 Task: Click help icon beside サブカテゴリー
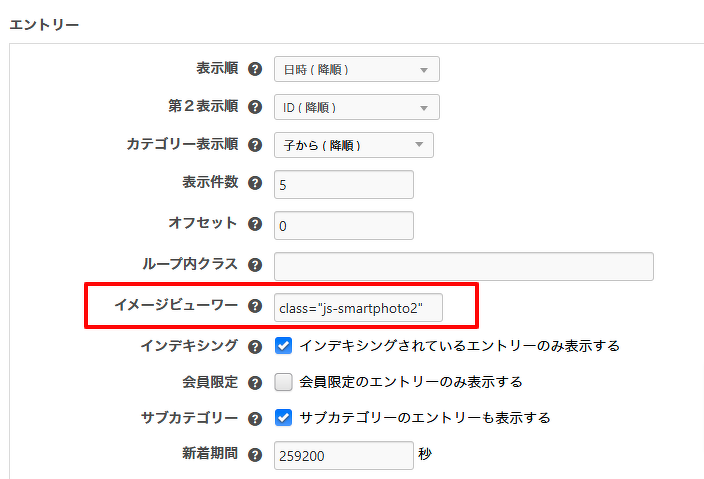pyautogui.click(x=255, y=417)
